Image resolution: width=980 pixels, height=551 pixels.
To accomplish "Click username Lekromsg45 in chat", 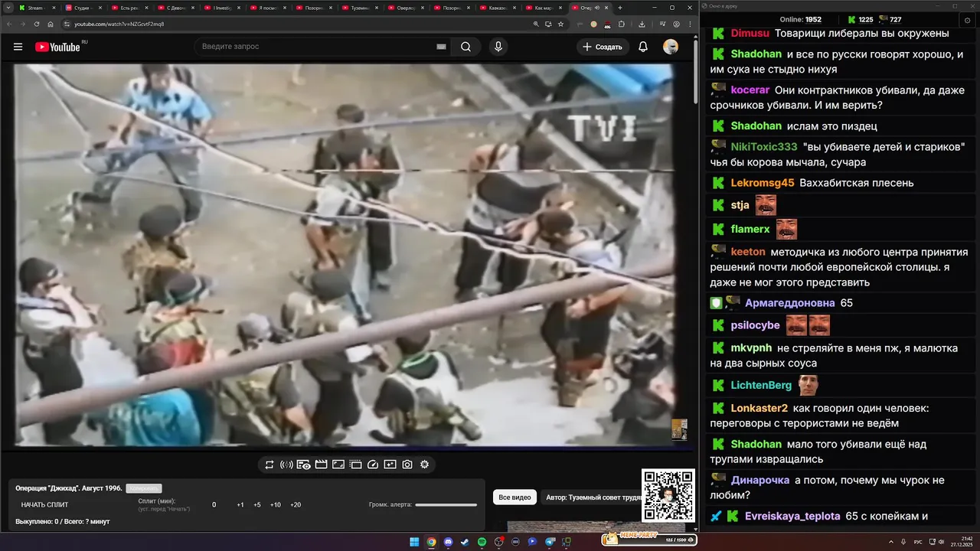I will [763, 183].
